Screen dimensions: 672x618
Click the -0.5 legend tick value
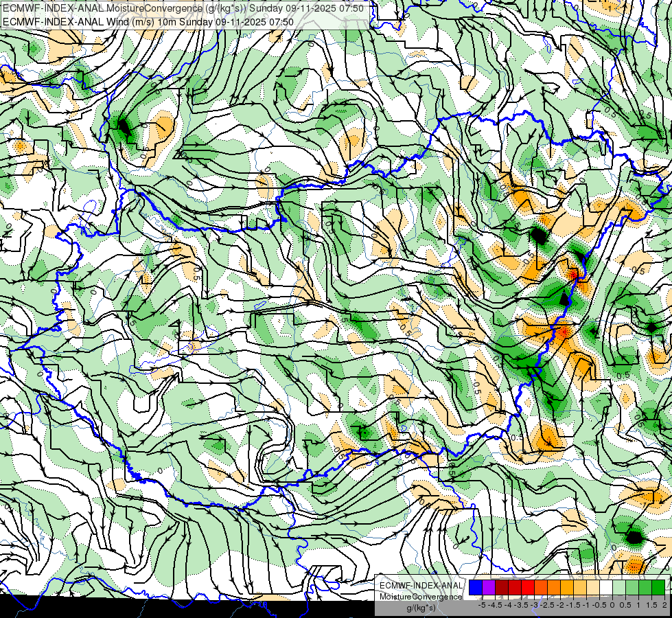click(599, 605)
